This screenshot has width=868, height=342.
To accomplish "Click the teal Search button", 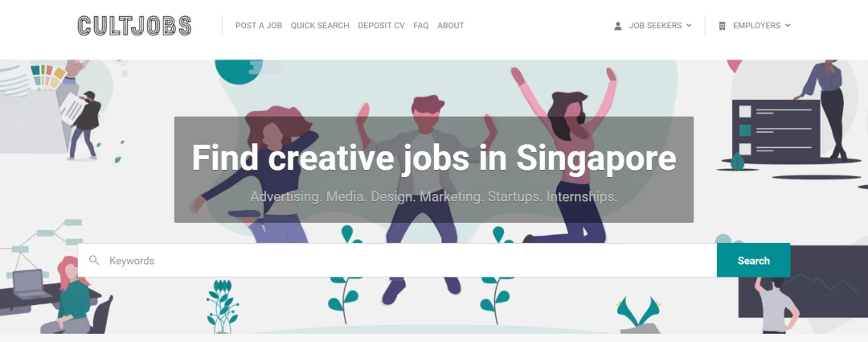I will (x=753, y=260).
